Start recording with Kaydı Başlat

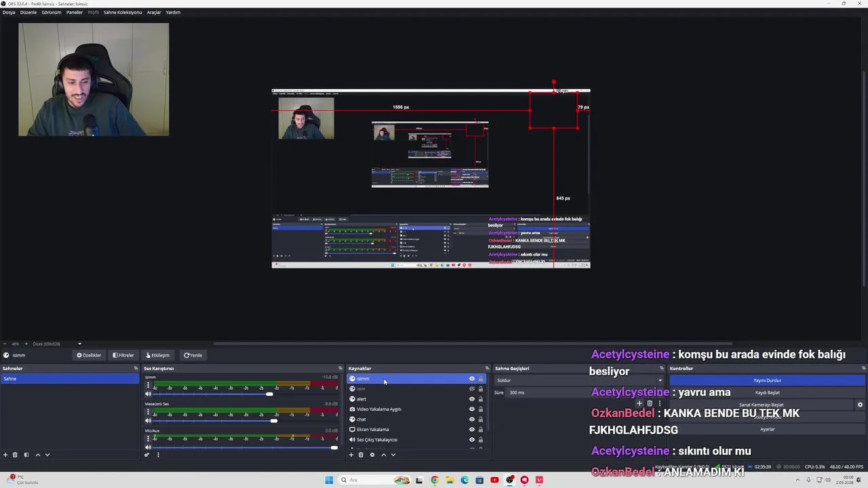tap(767, 392)
